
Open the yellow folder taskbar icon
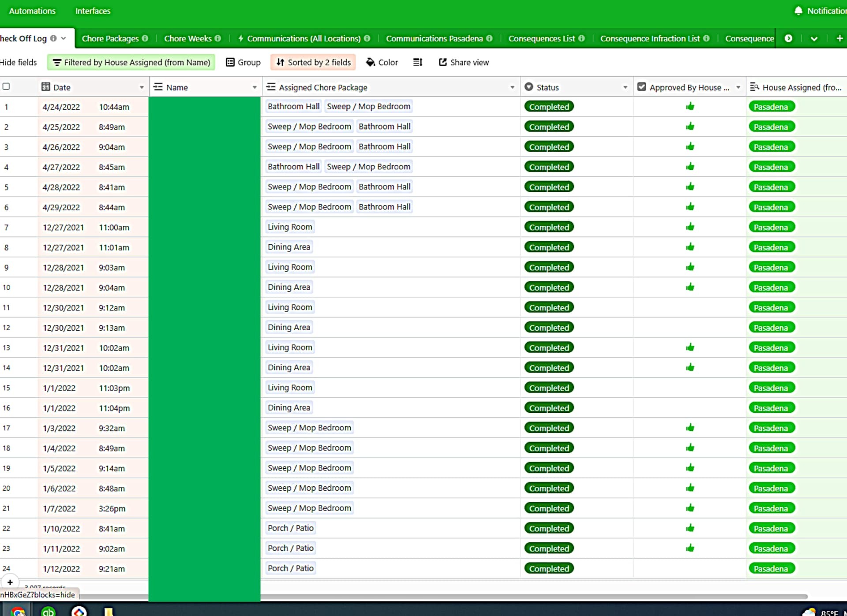[109, 612]
